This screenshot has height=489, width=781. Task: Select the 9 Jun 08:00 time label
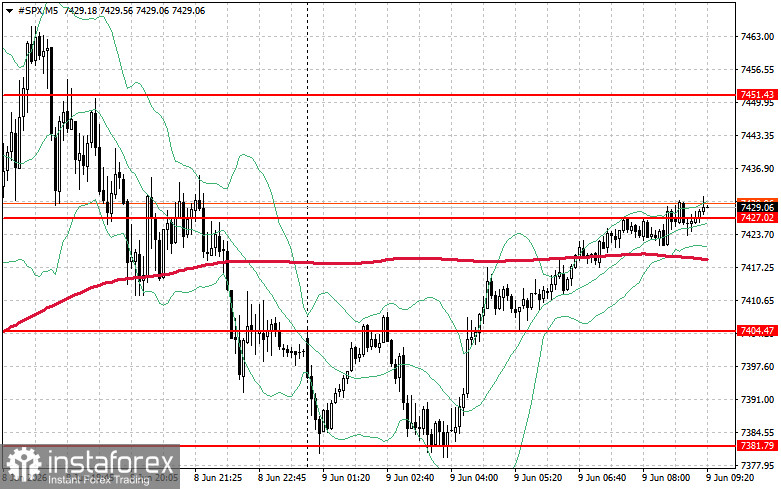666,478
